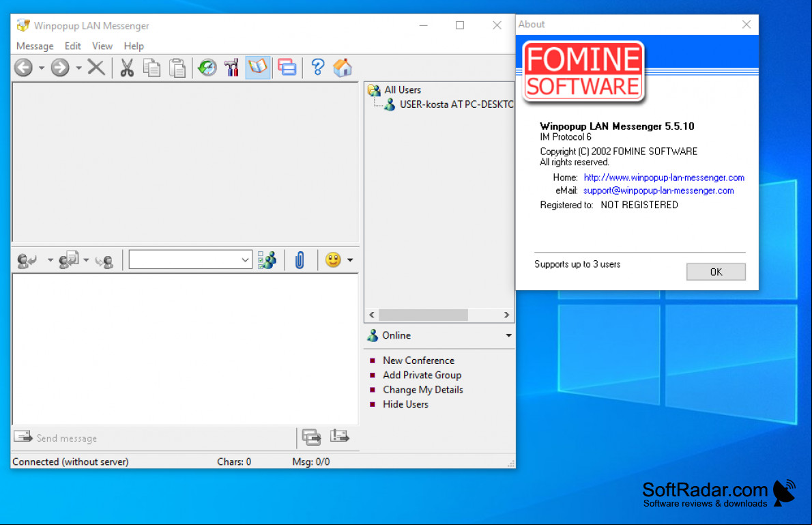Screen dimensions: 812x525
Task: Select the All Users group
Action: 403,89
